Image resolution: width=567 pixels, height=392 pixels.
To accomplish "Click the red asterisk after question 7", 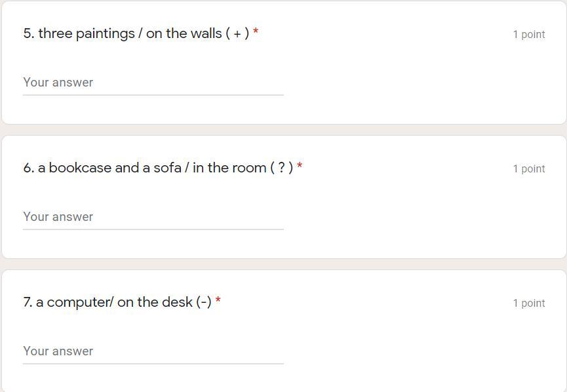I will click(x=218, y=301).
